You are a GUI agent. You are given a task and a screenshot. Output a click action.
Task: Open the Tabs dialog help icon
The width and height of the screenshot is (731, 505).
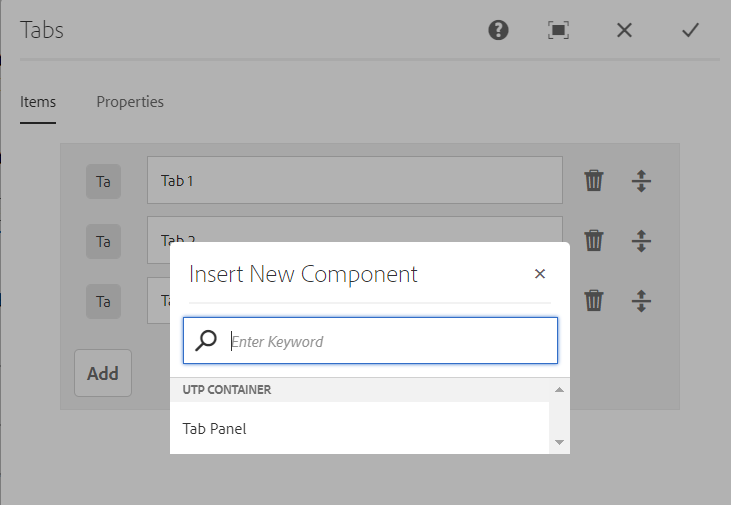(x=498, y=30)
